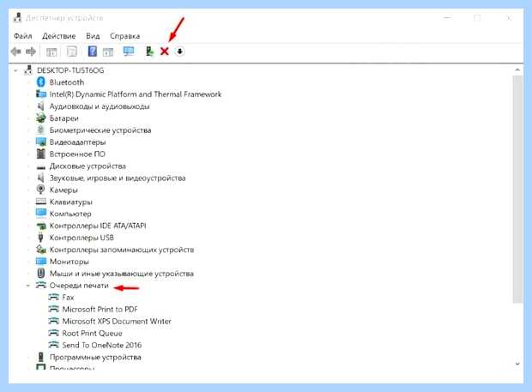Click printer icon beside Root Print Queue
The width and height of the screenshot is (532, 392).
coord(53,333)
